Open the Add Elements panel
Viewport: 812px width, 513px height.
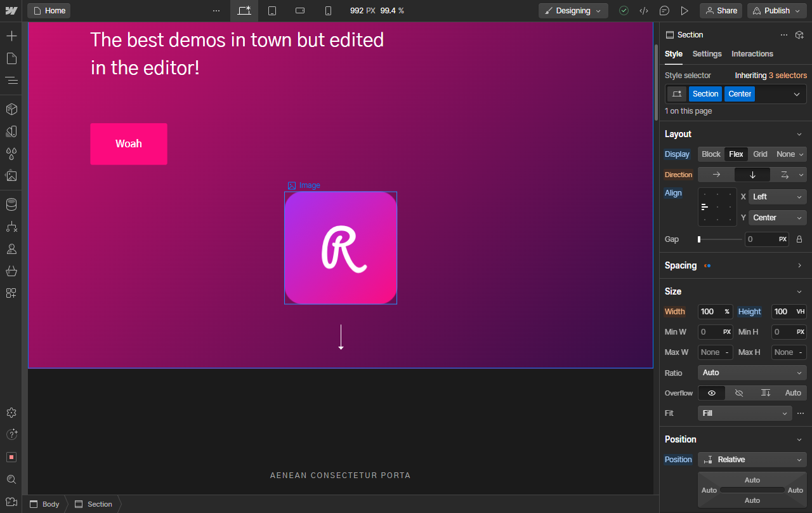11,36
